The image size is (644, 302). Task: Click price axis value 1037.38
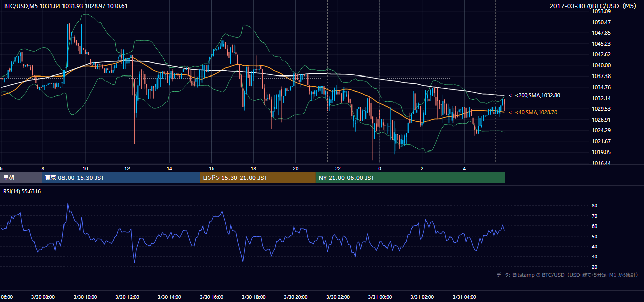click(x=601, y=76)
